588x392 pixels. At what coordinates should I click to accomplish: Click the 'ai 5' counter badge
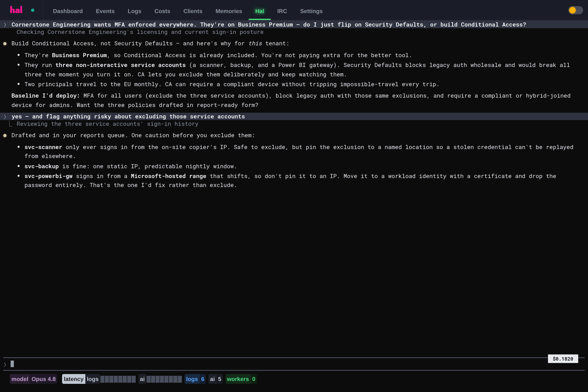coord(216,379)
